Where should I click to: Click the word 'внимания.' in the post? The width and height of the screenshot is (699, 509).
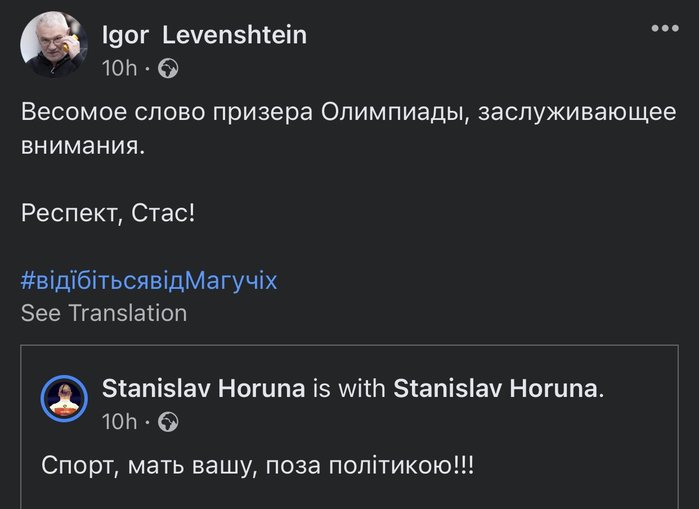tap(83, 146)
